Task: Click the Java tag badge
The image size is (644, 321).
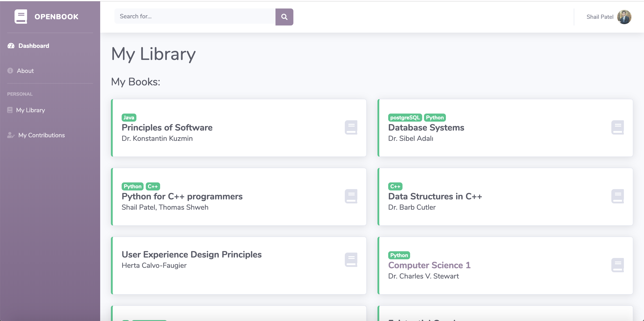Action: click(x=129, y=118)
